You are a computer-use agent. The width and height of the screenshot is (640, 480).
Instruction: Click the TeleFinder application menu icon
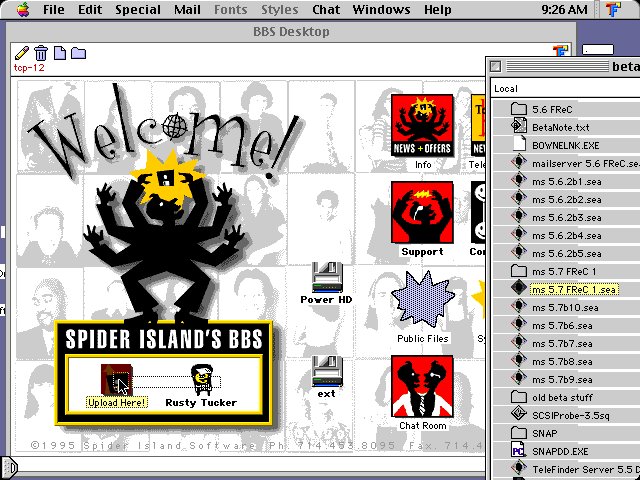(x=613, y=9)
